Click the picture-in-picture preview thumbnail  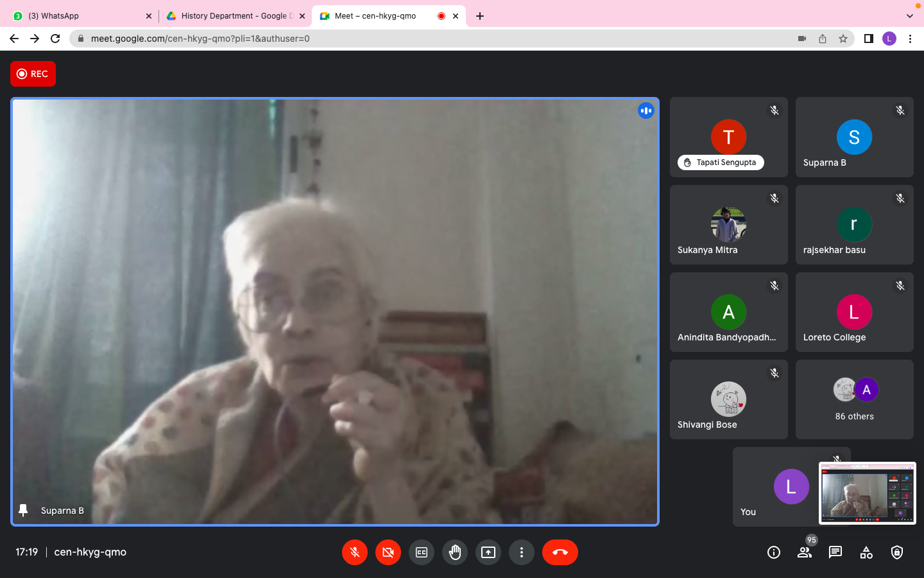[867, 493]
